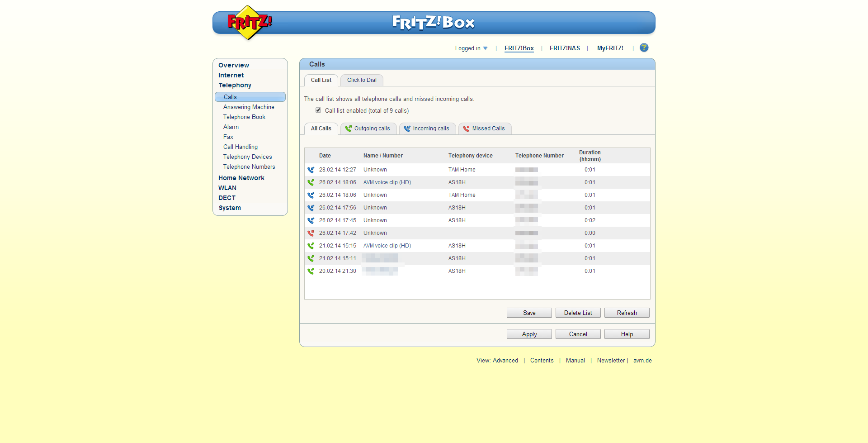Open Call Handling in the sidebar

click(x=241, y=147)
